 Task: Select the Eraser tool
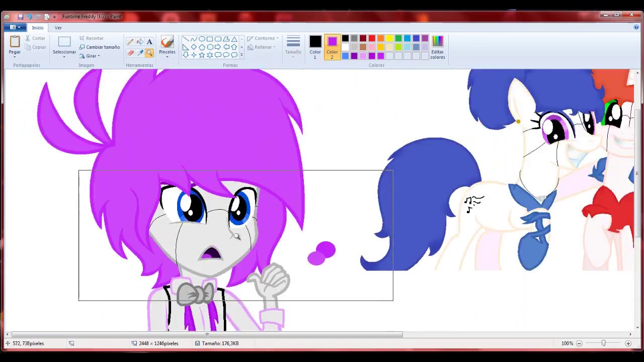(130, 53)
